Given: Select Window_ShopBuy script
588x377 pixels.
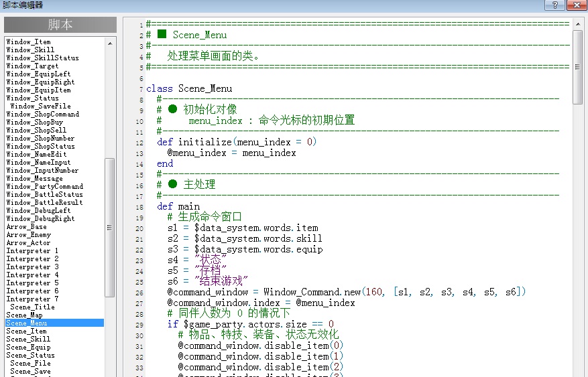Looking at the screenshot, I should click(x=34, y=123).
